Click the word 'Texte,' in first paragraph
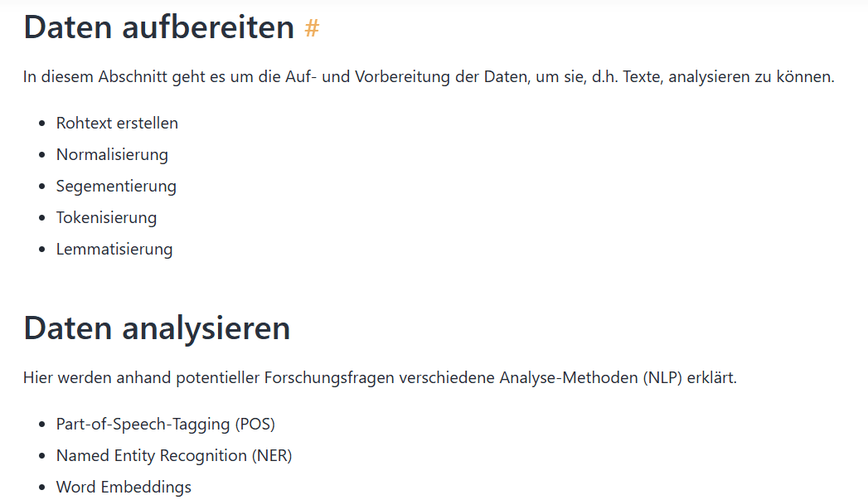This screenshot has height=500, width=868. [643, 76]
